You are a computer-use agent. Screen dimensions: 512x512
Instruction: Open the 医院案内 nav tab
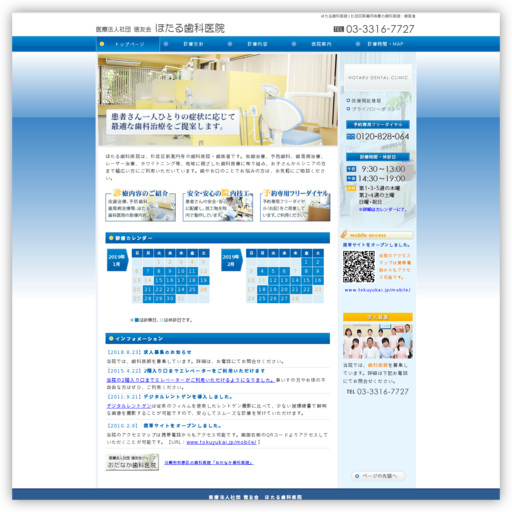click(320, 44)
